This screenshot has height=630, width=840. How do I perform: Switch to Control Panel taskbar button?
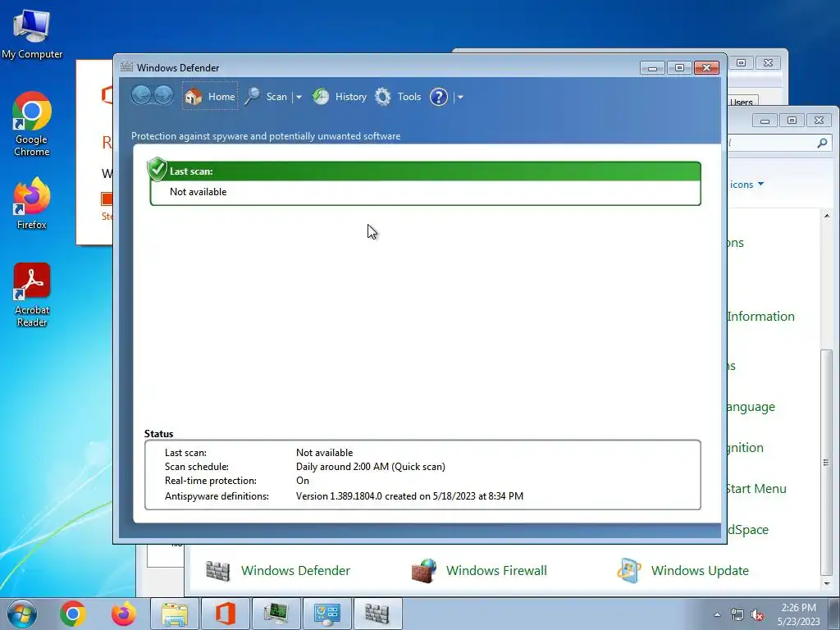(x=327, y=614)
